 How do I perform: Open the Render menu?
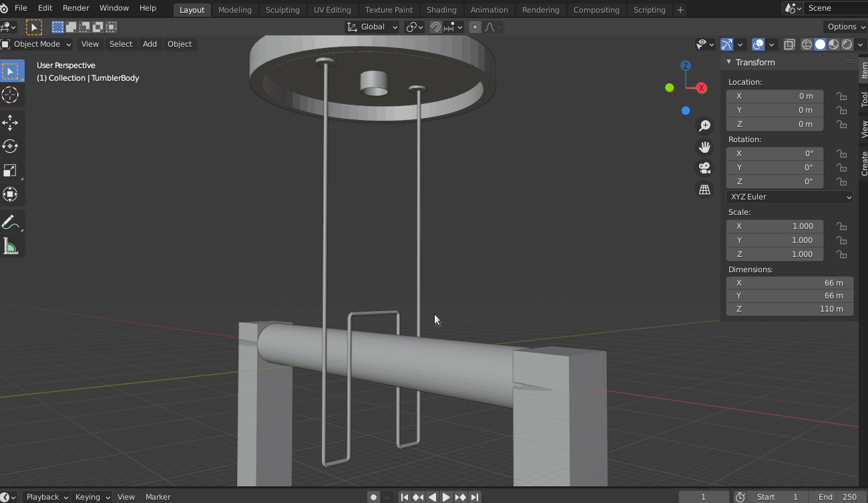pos(75,8)
